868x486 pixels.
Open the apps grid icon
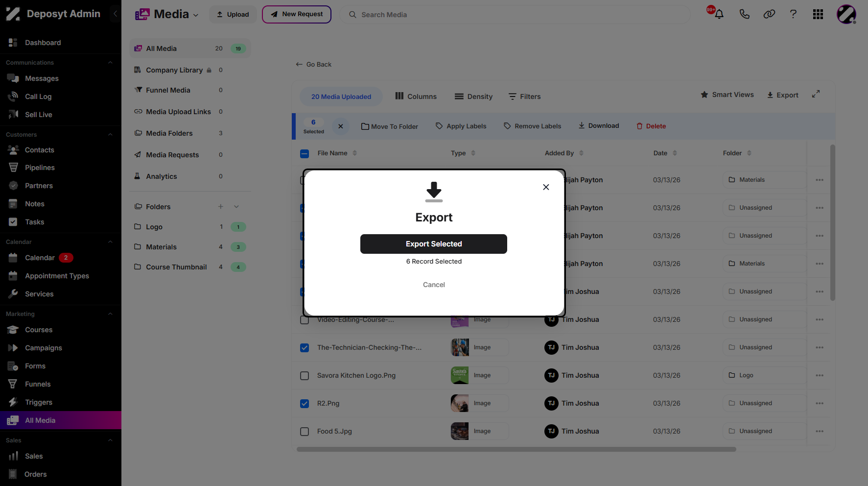tap(818, 14)
